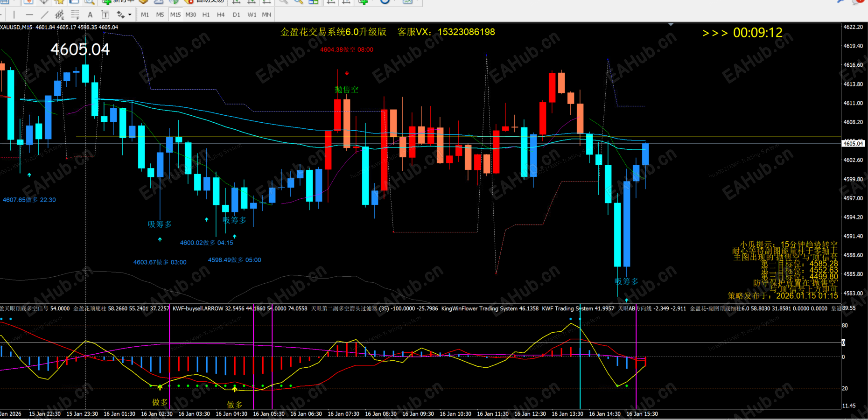Switch chart to H1 timeframe

[x=206, y=14]
